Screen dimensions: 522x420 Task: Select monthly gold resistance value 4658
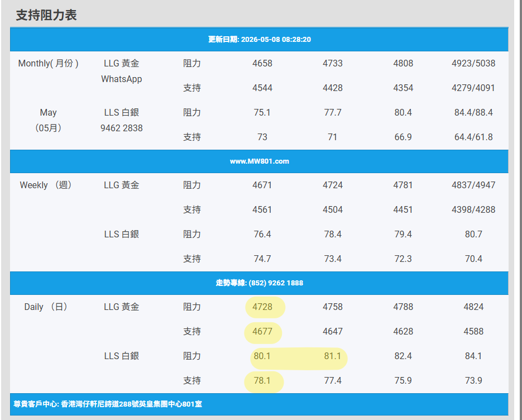click(x=262, y=63)
